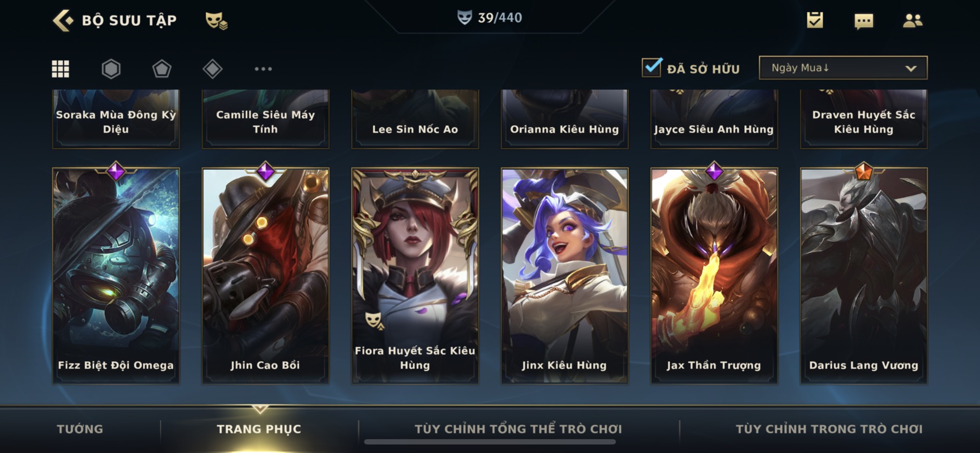Image resolution: width=980 pixels, height=453 pixels.
Task: Open the chat messages icon
Action: [x=864, y=21]
